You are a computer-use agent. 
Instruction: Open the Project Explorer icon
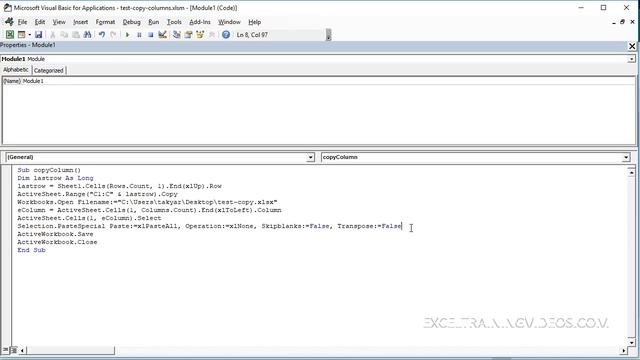click(177, 35)
